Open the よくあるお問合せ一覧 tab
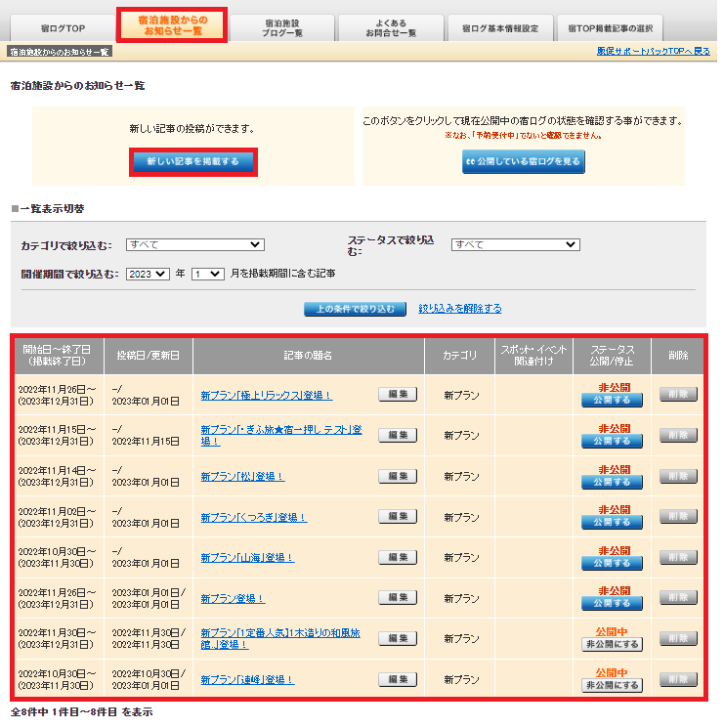Image resolution: width=724 pixels, height=728 pixels. point(391,27)
